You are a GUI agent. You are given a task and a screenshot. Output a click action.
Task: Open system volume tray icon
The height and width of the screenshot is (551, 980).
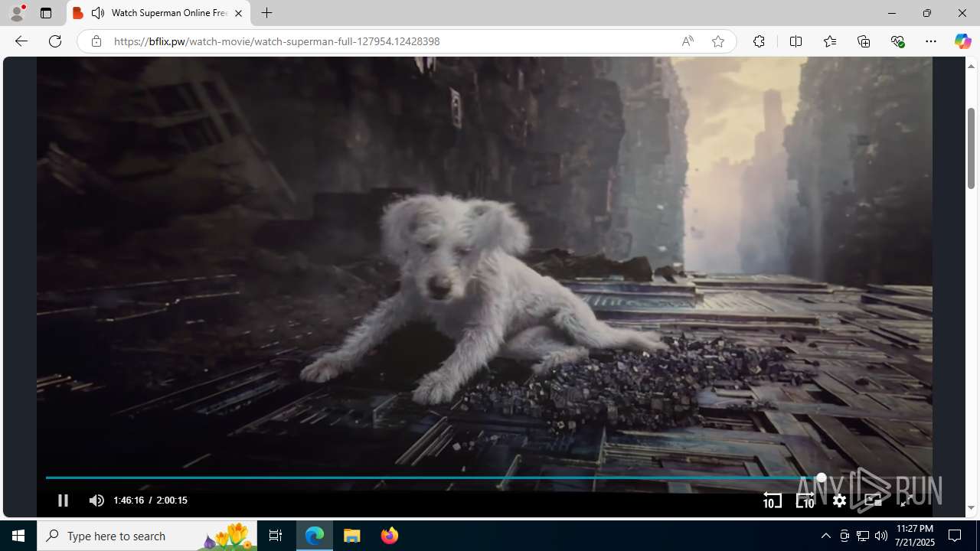pyautogui.click(x=881, y=536)
